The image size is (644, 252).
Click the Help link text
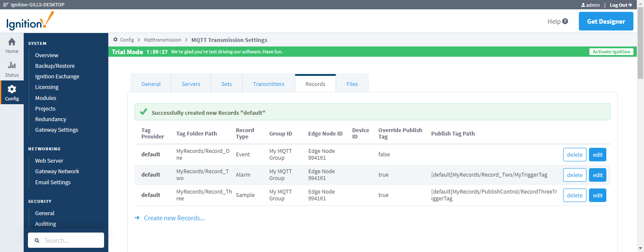click(554, 21)
